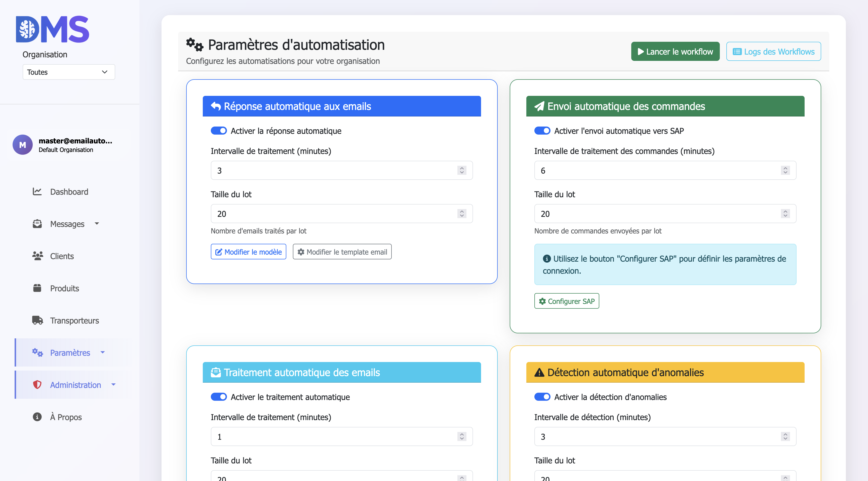Click the À Propos info icon
Image resolution: width=868 pixels, height=481 pixels.
pyautogui.click(x=37, y=417)
